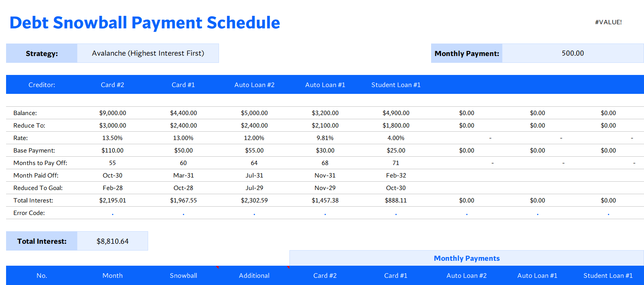Select the Debt Snowball Payment Schedule title
The height and width of the screenshot is (285, 644).
point(145,23)
